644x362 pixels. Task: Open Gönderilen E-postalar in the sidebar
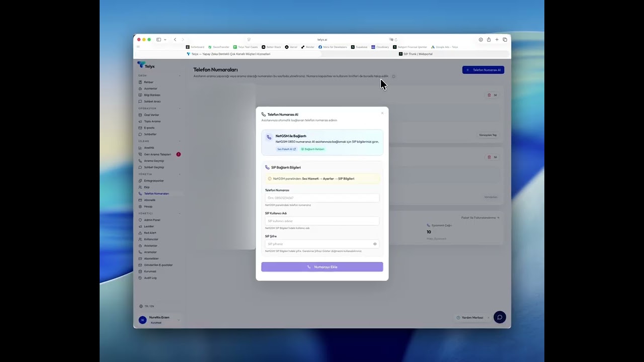pos(158,265)
